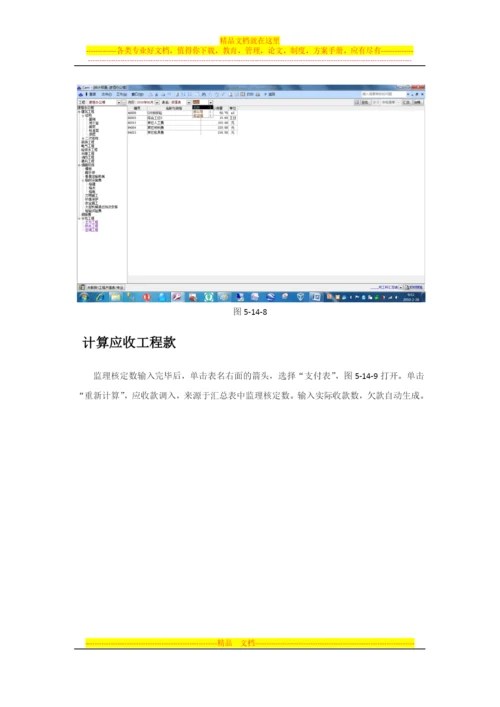
Task: Click the 单位 column header
Action: point(233,108)
